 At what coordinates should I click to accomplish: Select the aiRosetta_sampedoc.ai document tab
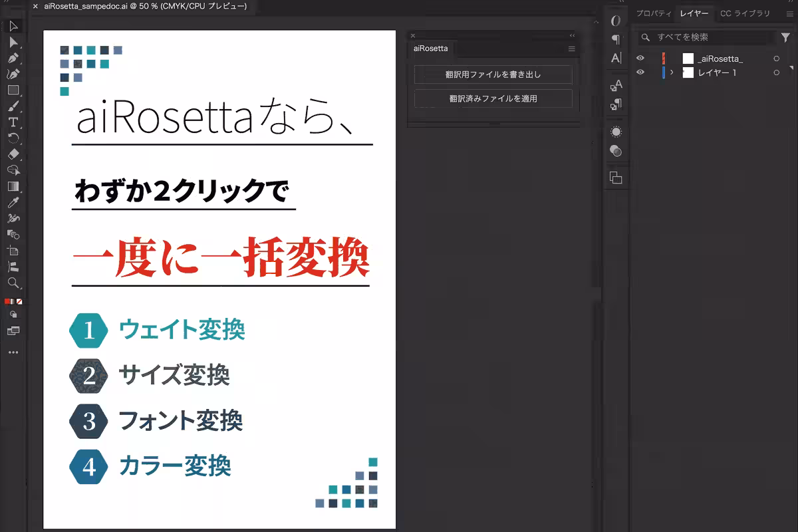click(x=145, y=6)
